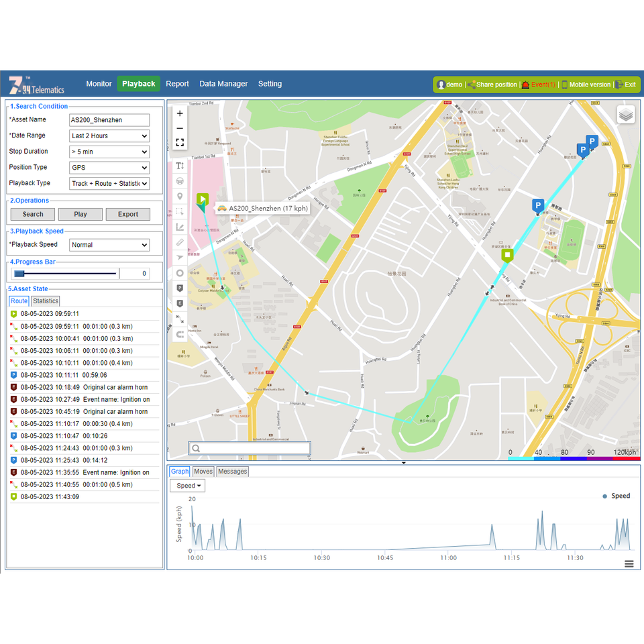
Task: Open the Speed graph dropdown
Action: click(x=187, y=486)
